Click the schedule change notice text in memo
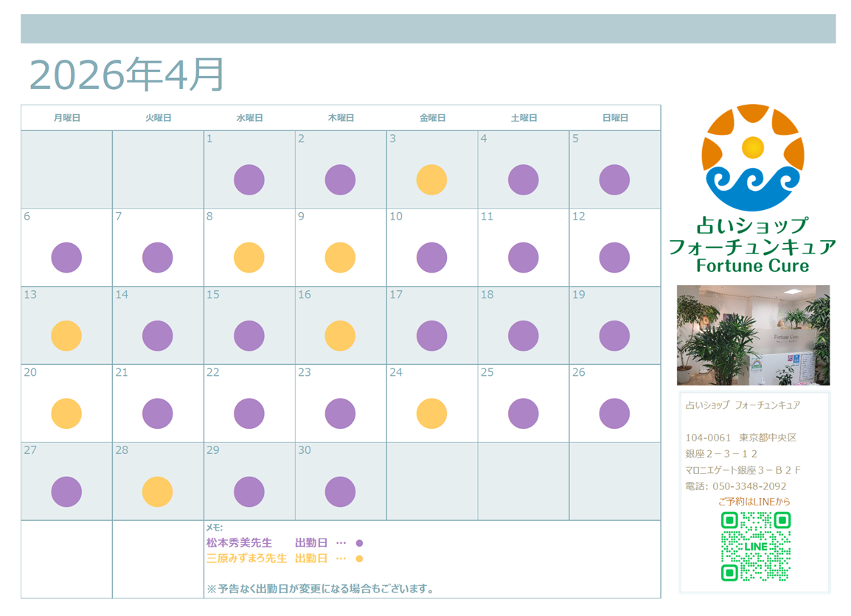 tap(320, 589)
